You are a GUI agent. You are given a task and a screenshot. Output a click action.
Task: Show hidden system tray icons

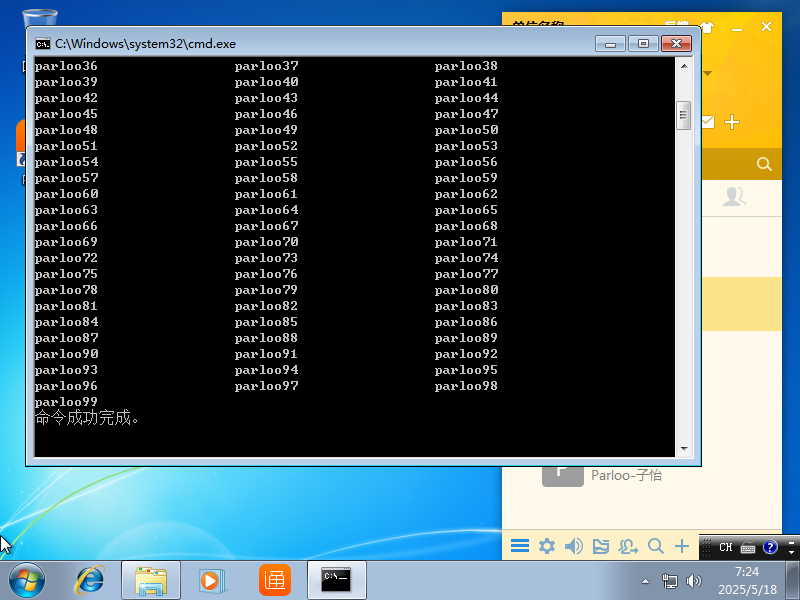(x=645, y=581)
